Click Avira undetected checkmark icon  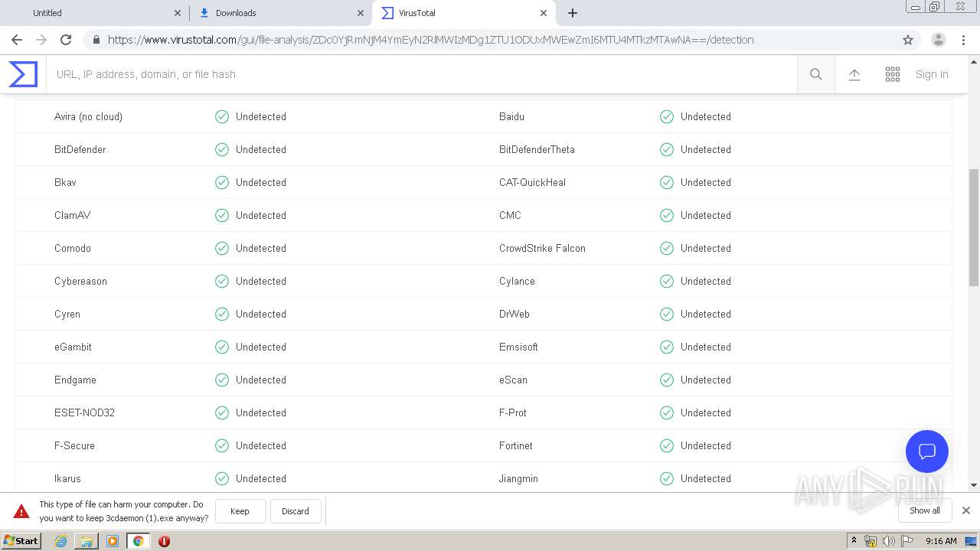point(222,116)
